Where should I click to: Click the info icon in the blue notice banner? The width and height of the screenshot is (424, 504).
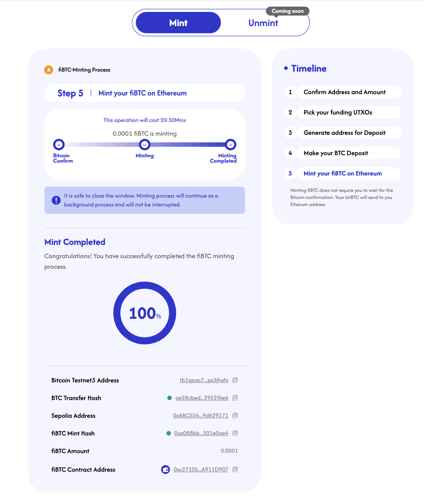(56, 200)
